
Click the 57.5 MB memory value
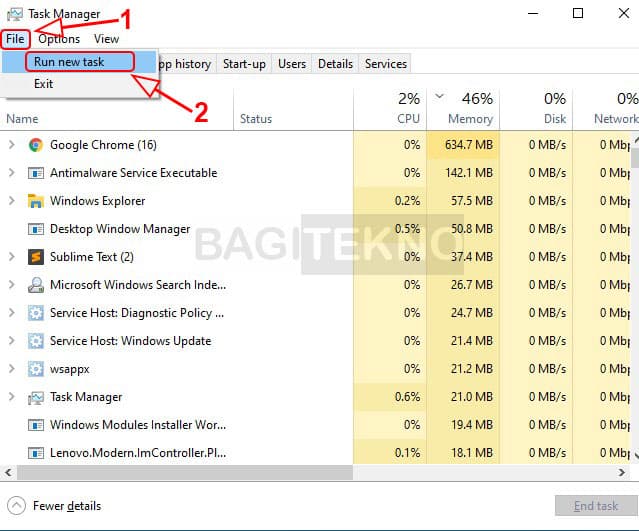(x=472, y=201)
